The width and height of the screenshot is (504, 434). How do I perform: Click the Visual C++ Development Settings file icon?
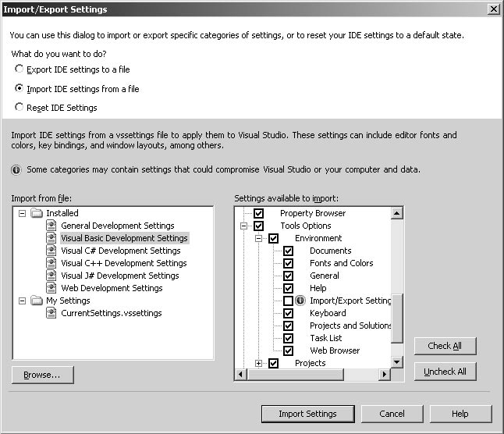[x=51, y=263]
